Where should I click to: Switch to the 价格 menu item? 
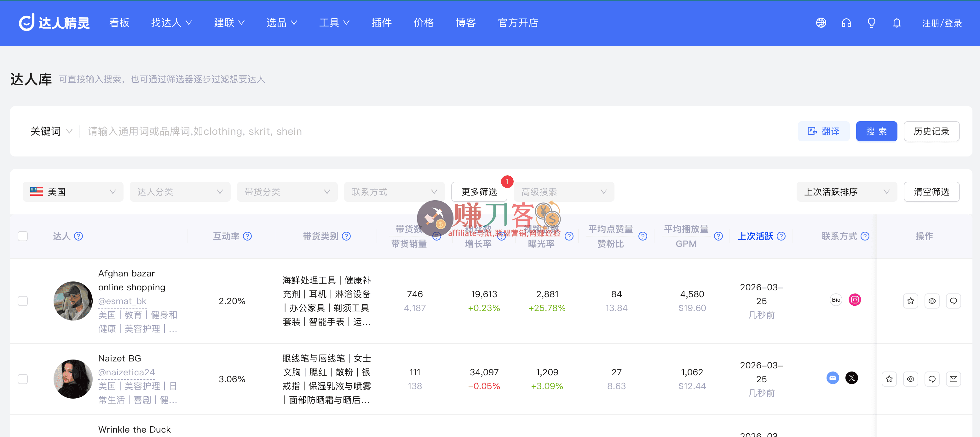[424, 23]
